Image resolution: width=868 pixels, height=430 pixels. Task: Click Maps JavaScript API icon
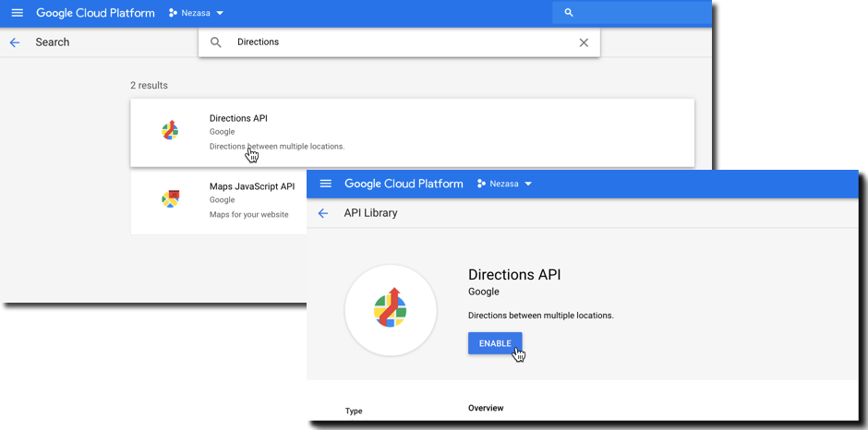[x=171, y=198]
